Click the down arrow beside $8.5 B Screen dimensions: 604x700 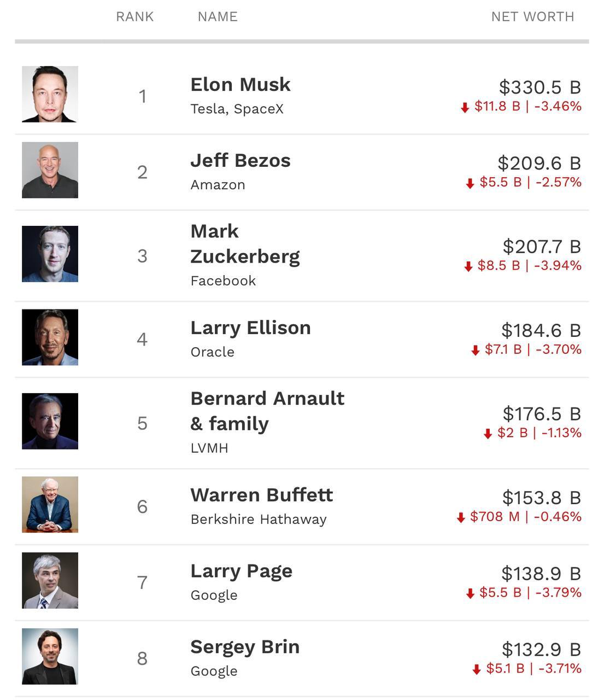point(468,266)
